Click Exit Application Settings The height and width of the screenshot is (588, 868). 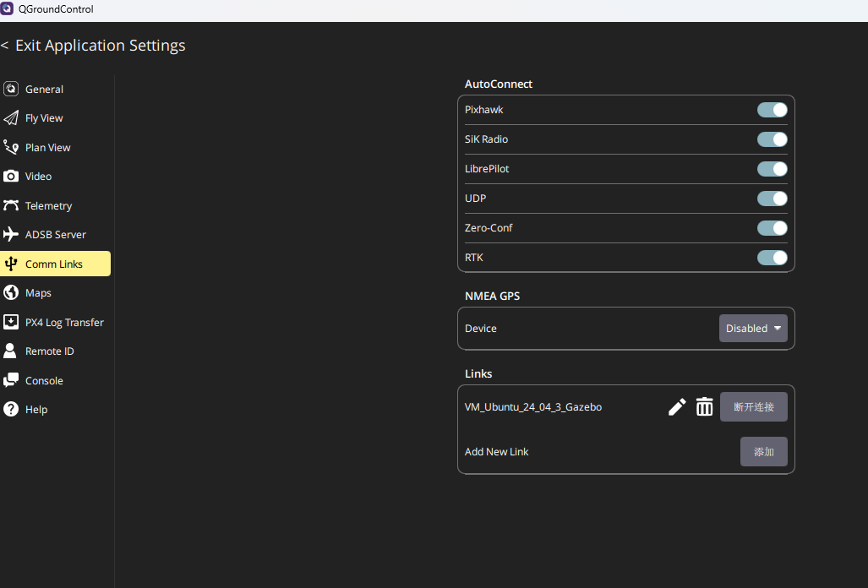(101, 46)
